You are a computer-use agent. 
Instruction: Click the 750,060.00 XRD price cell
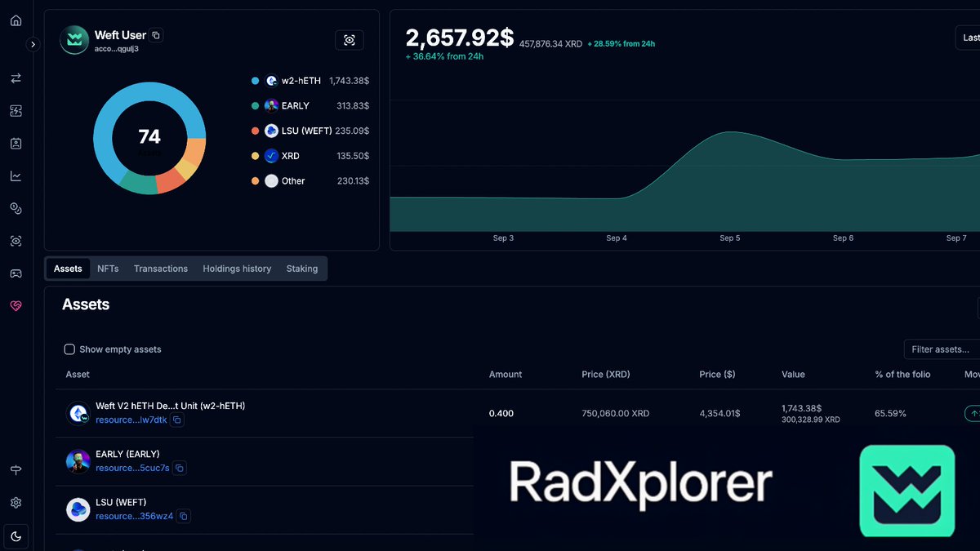(x=616, y=414)
